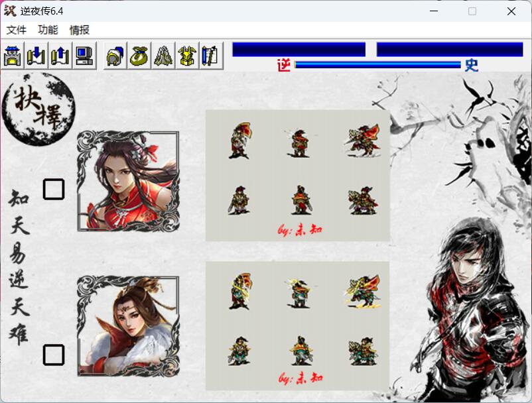The height and width of the screenshot is (403, 532).
Task: Click the 知天易逆天难 vertical calligraphy
Action: (19, 267)
